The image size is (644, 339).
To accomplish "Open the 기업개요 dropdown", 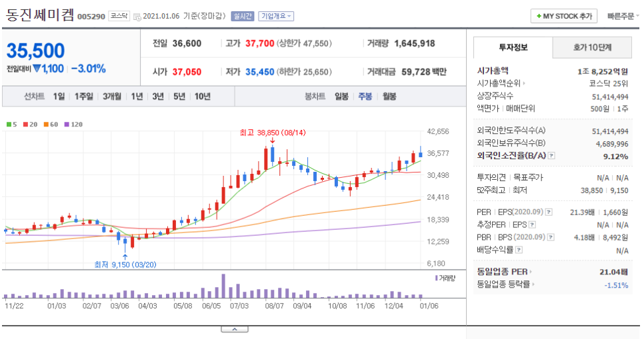I will tap(276, 16).
